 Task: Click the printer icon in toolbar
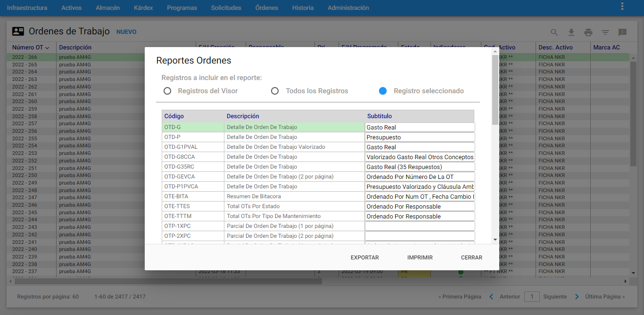coord(588,32)
